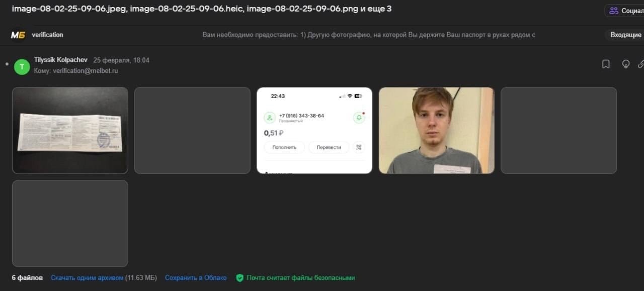Viewport: 644px width, 291px height.
Task: Open the folded paper document thumbnail
Action: coord(70,131)
